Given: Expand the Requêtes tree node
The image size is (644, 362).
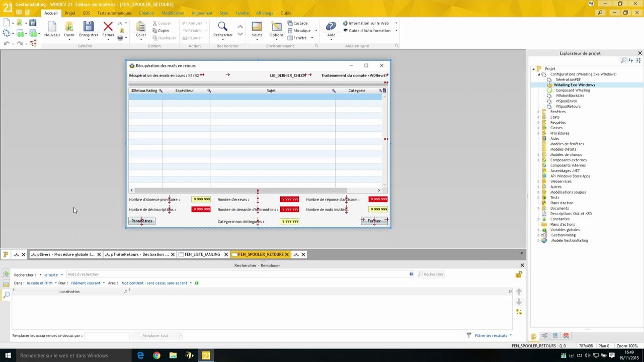Looking at the screenshot, I should coord(538,122).
